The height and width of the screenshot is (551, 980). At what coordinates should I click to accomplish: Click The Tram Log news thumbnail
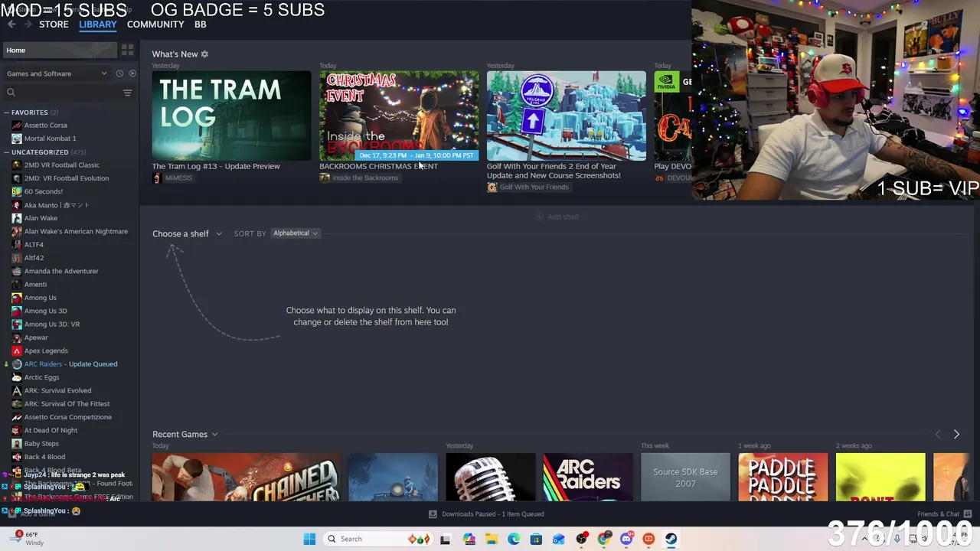coord(231,116)
